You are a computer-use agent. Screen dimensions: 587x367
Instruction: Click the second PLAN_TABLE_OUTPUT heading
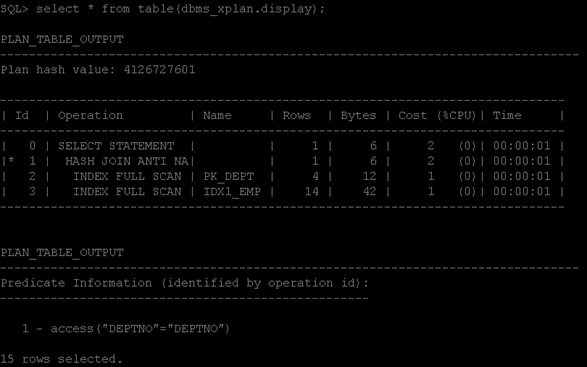click(x=62, y=252)
